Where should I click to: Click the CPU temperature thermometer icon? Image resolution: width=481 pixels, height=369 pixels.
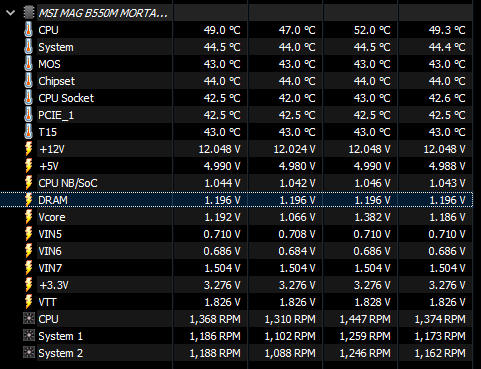coord(28,30)
